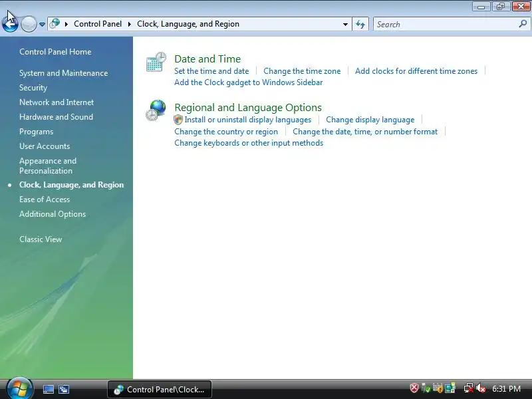Click the Control Panel icon in address bar
This screenshot has width=532, height=399.
[55, 24]
